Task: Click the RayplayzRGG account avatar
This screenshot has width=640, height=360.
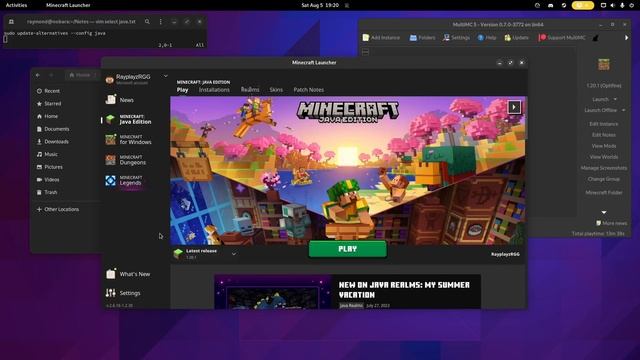Action: (109, 80)
